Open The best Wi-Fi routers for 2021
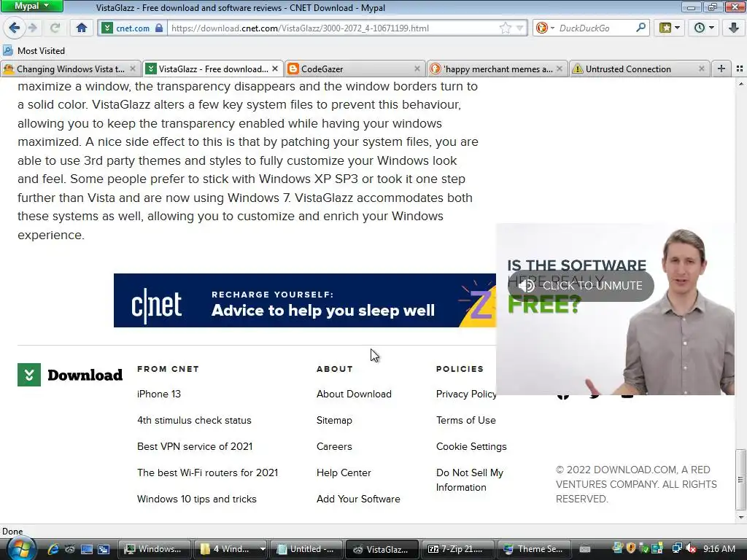Image resolution: width=747 pixels, height=560 pixels. [207, 472]
